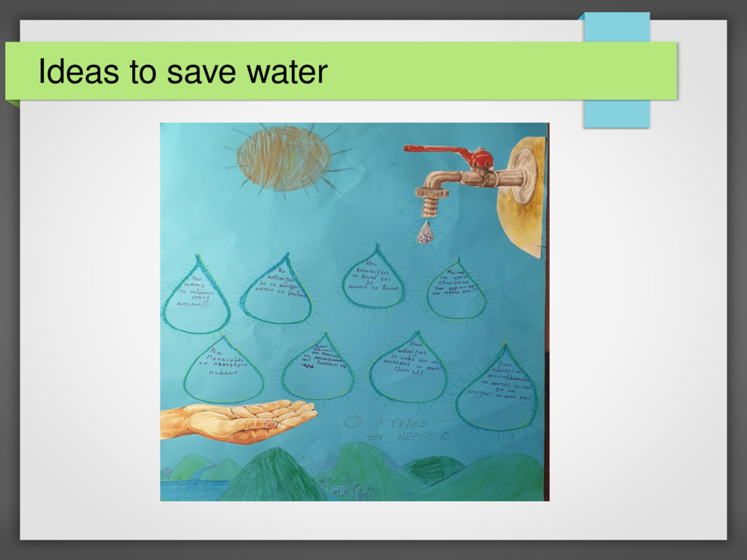Click the "Ideas to save water" title text
This screenshot has width=747, height=560.
click(183, 72)
